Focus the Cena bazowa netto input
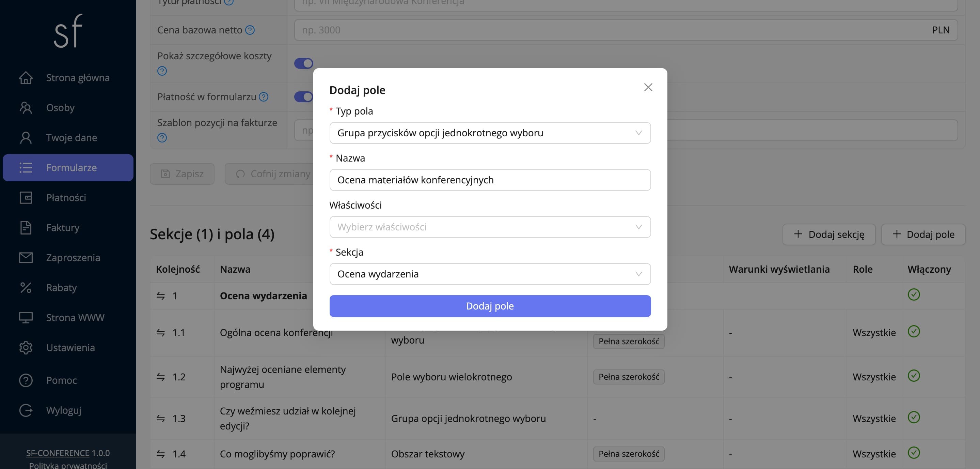 click(626, 30)
